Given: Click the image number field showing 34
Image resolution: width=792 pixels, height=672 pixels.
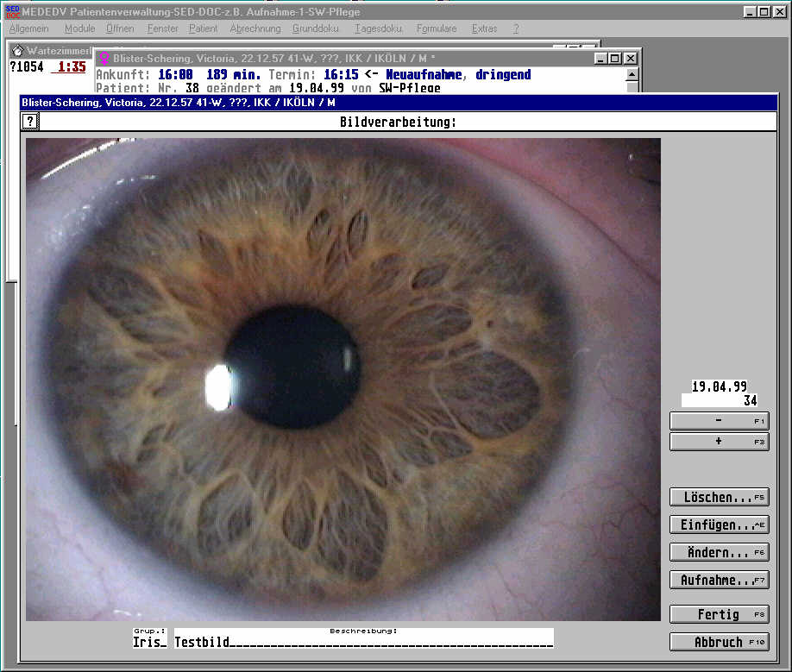Looking at the screenshot, I should click(719, 400).
